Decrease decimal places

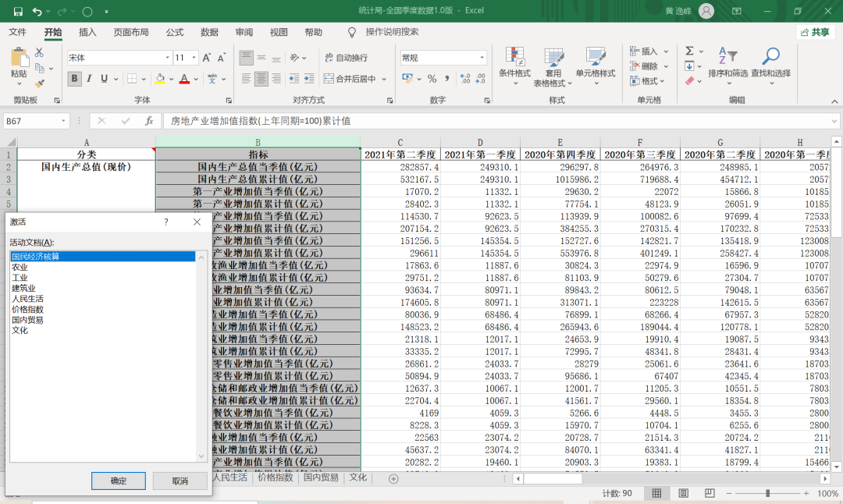(481, 79)
